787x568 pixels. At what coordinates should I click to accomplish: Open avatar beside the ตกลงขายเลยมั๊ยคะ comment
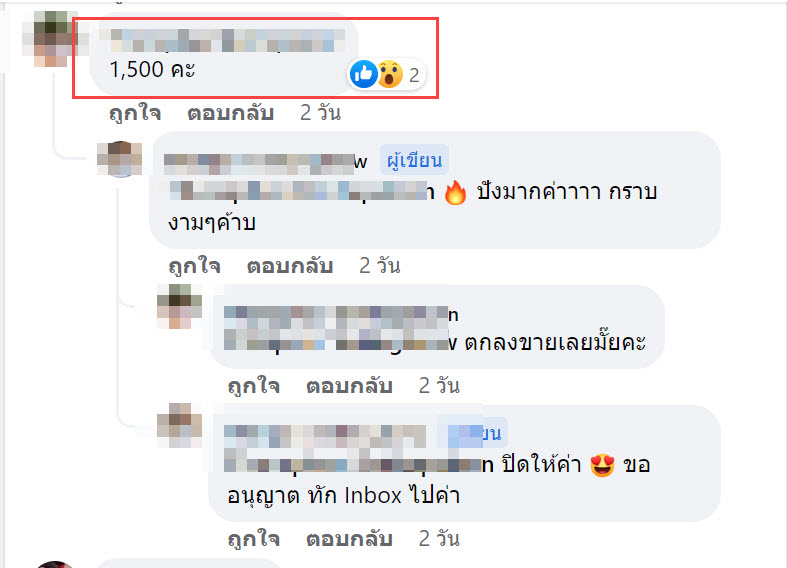click(x=179, y=306)
